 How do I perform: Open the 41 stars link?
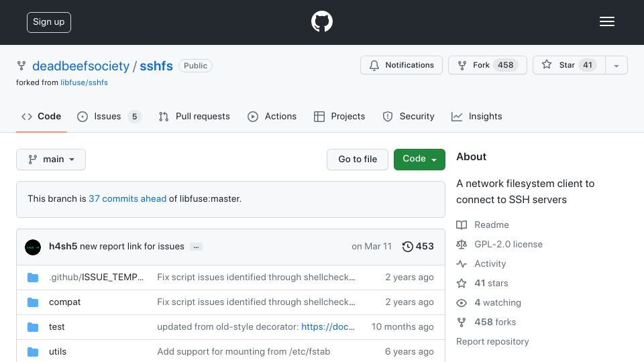(491, 283)
